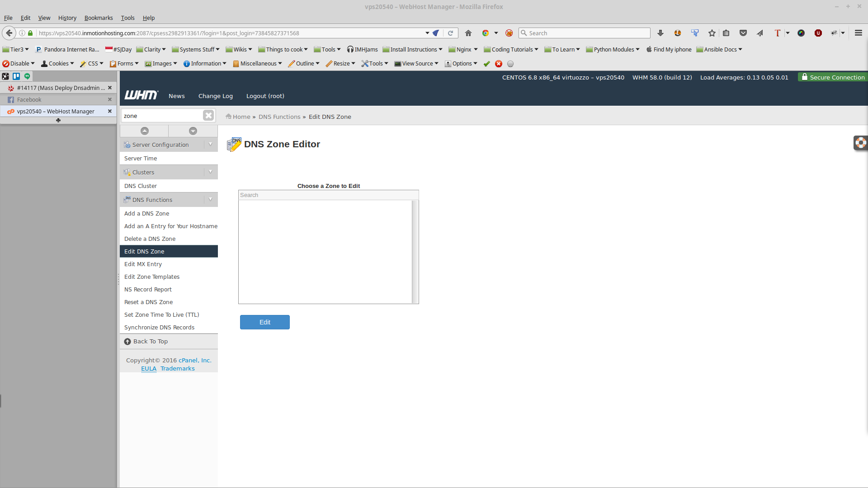The width and height of the screenshot is (868, 488).
Task: Click the sidebar scroll-down arrow button
Action: 193,131
